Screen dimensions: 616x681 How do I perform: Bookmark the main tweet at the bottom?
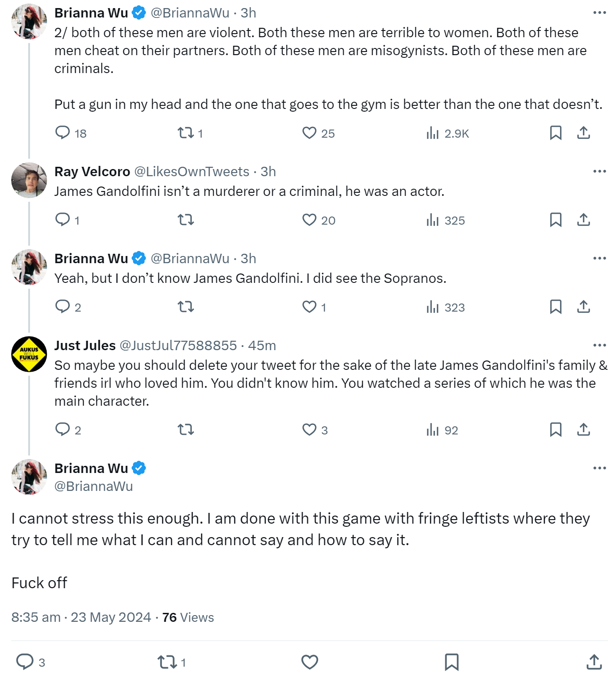click(452, 662)
